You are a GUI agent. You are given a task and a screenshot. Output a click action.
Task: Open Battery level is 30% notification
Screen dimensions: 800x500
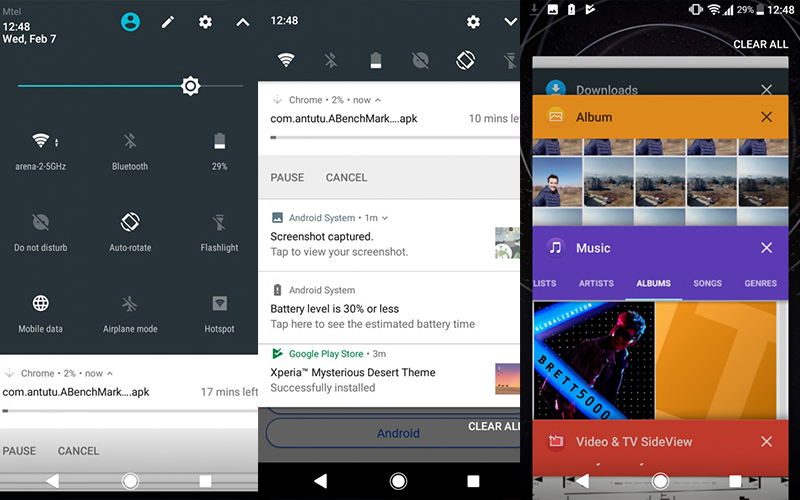coord(389,308)
